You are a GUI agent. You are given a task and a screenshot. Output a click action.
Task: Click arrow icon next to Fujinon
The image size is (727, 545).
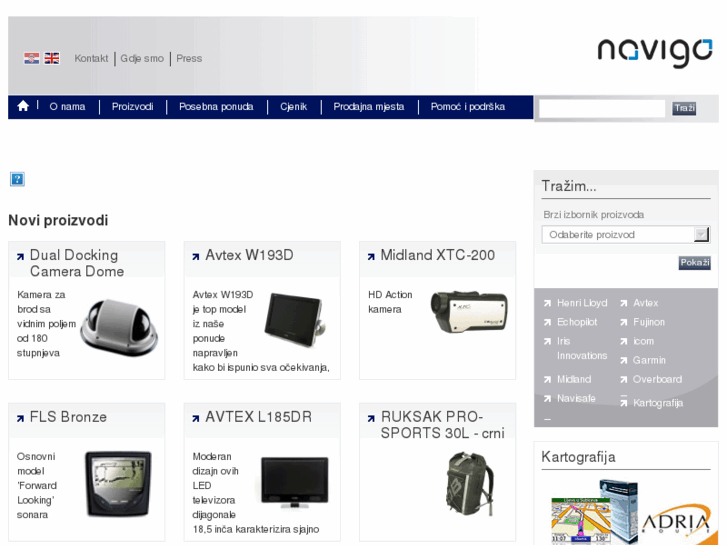[x=624, y=322]
